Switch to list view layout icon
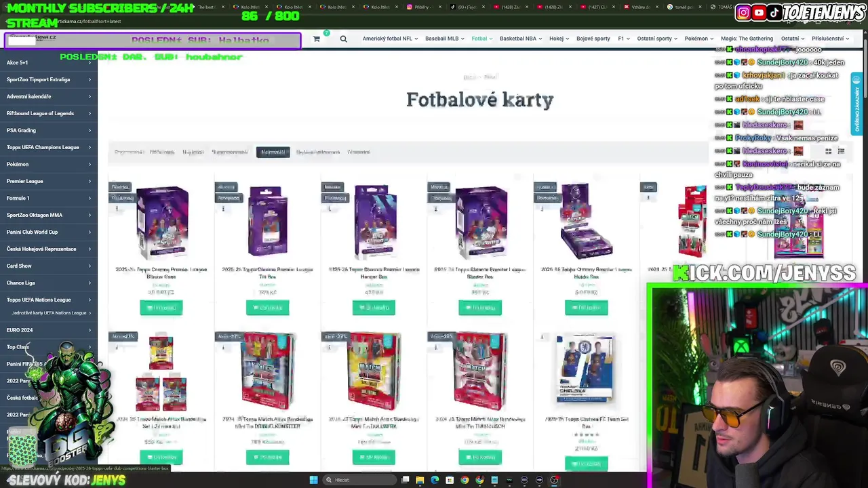The height and width of the screenshot is (488, 868). (841, 151)
